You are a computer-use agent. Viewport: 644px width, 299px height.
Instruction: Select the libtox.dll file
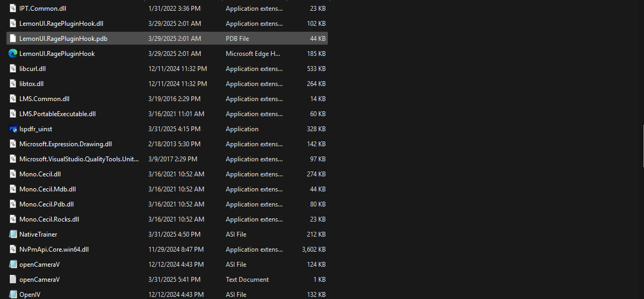[x=31, y=84]
